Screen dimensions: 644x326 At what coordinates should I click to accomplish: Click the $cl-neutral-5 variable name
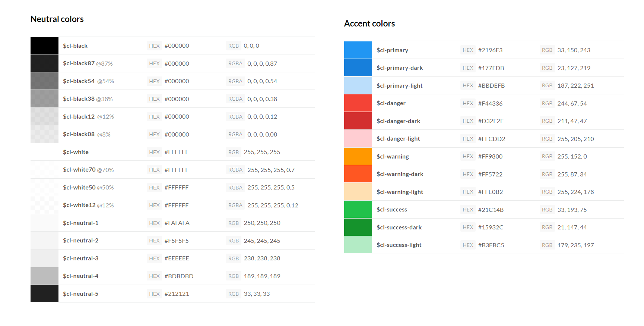[80, 294]
